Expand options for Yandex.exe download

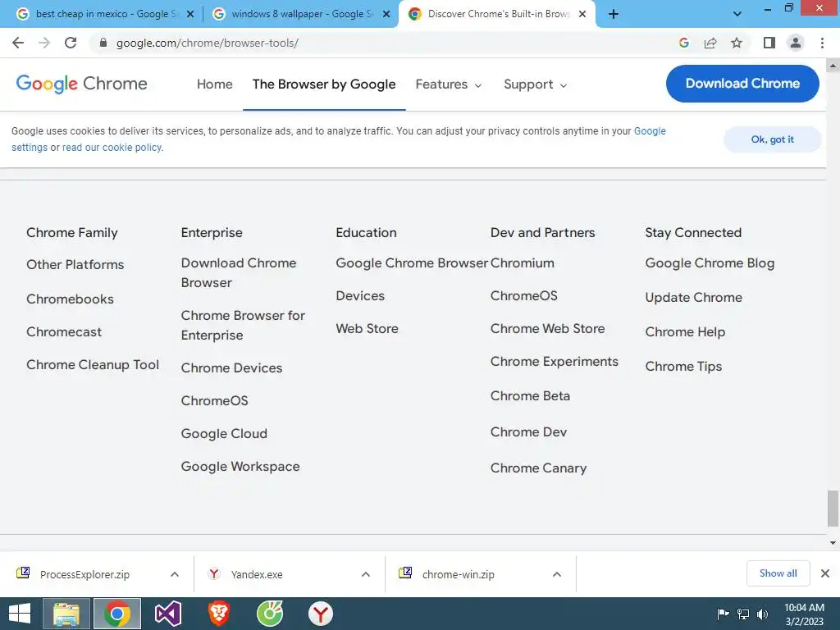pos(366,574)
